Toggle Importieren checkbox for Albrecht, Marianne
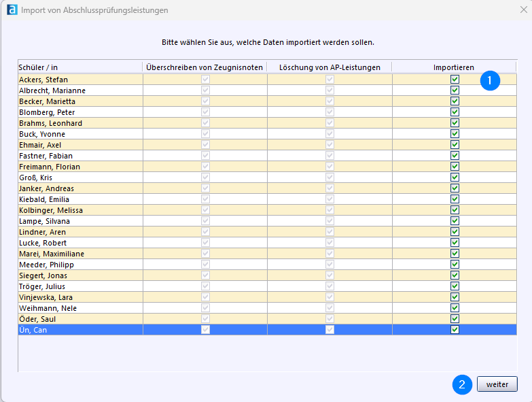The width and height of the screenshot is (532, 402). point(455,90)
